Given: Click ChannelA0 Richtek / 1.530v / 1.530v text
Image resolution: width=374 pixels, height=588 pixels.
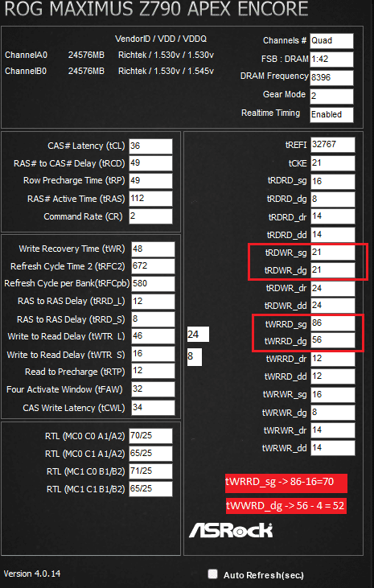Looking at the screenshot, I should (166, 56).
